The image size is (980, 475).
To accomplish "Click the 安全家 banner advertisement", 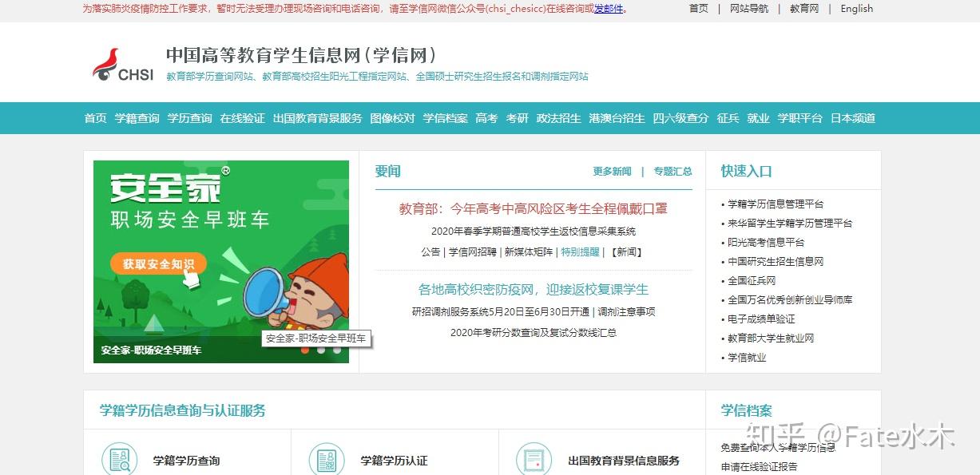I will [x=221, y=262].
